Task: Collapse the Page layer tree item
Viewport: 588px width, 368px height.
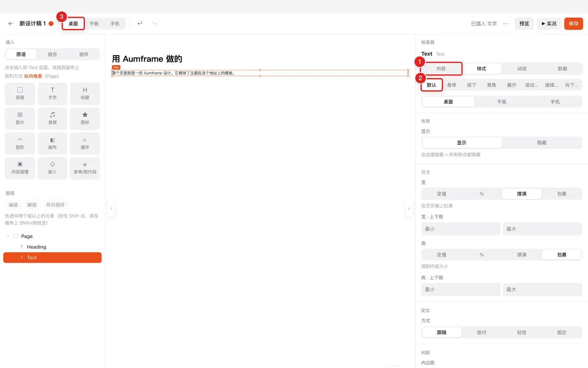Action: (x=8, y=236)
